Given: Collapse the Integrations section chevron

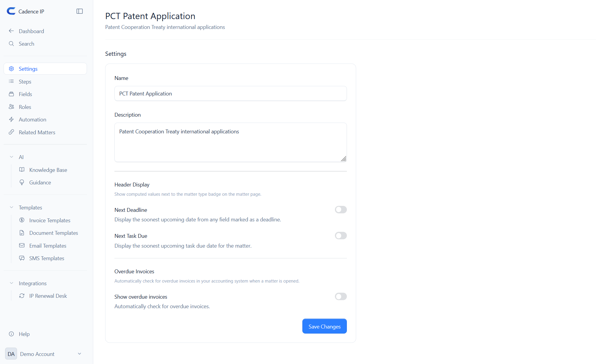Looking at the screenshot, I should click(x=11, y=283).
